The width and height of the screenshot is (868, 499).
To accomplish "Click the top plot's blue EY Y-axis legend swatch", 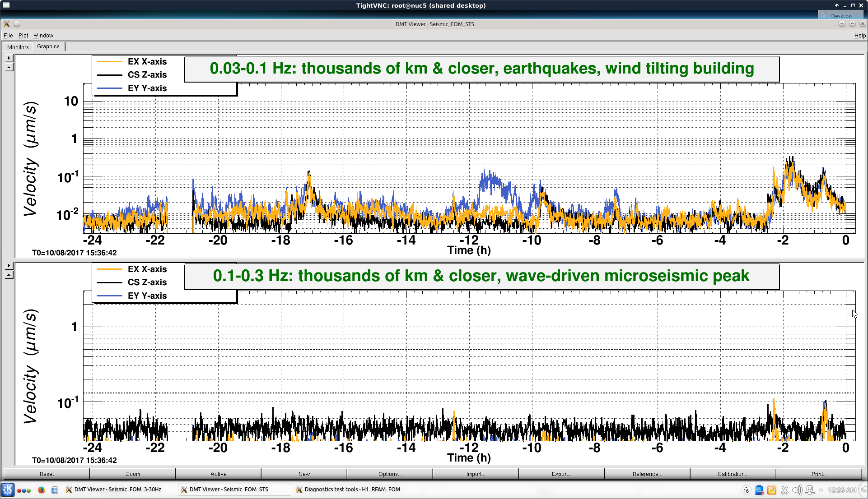I will pyautogui.click(x=110, y=88).
